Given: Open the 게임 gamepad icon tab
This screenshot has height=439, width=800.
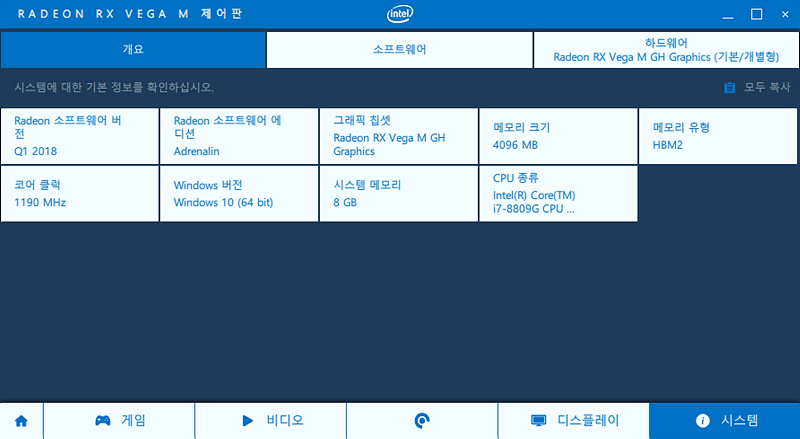Looking at the screenshot, I should coord(119,421).
